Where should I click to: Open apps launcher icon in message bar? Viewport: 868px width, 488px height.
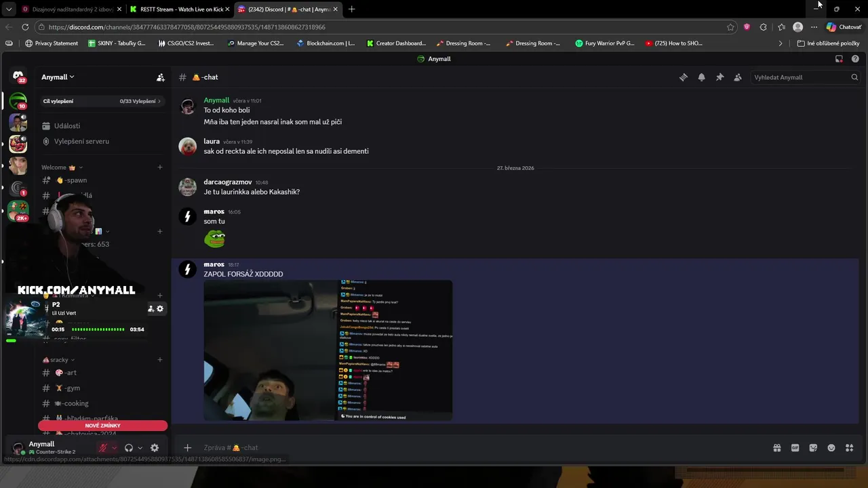pos(849,448)
